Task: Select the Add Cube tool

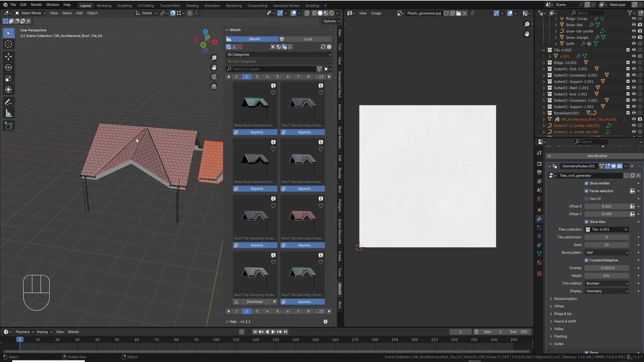Action: (x=8, y=126)
